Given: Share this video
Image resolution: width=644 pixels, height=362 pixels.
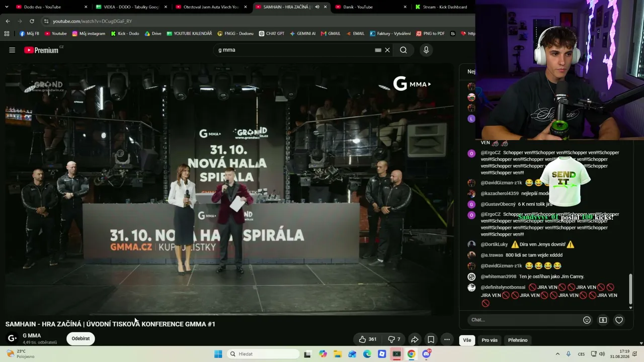Looking at the screenshot, I should (x=415, y=339).
